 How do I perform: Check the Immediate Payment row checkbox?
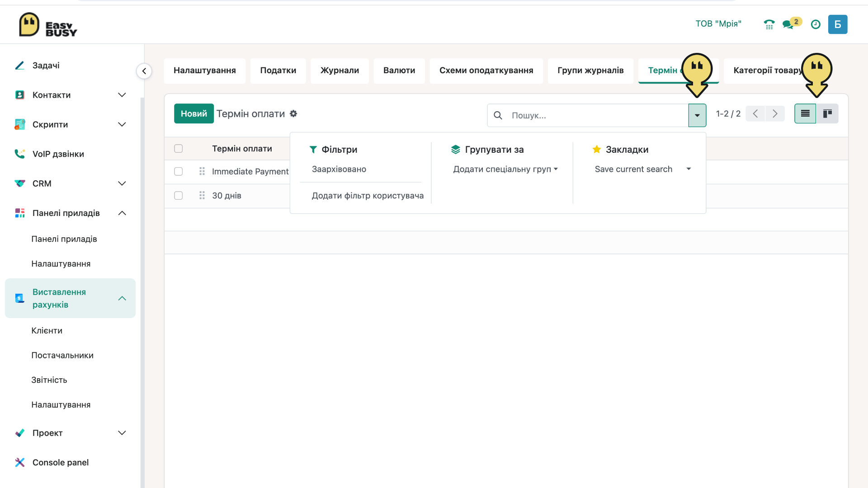179,171
